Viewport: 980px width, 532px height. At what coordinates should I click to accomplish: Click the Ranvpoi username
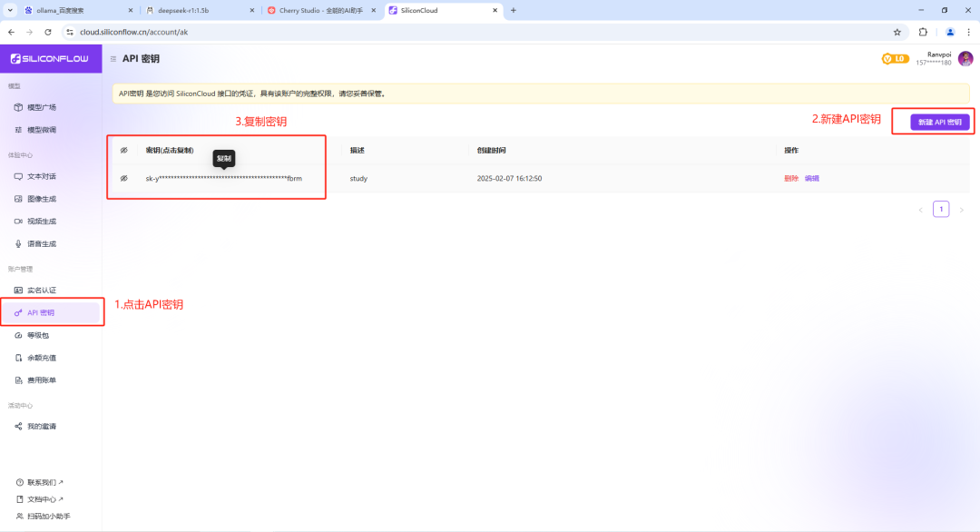pyautogui.click(x=939, y=54)
